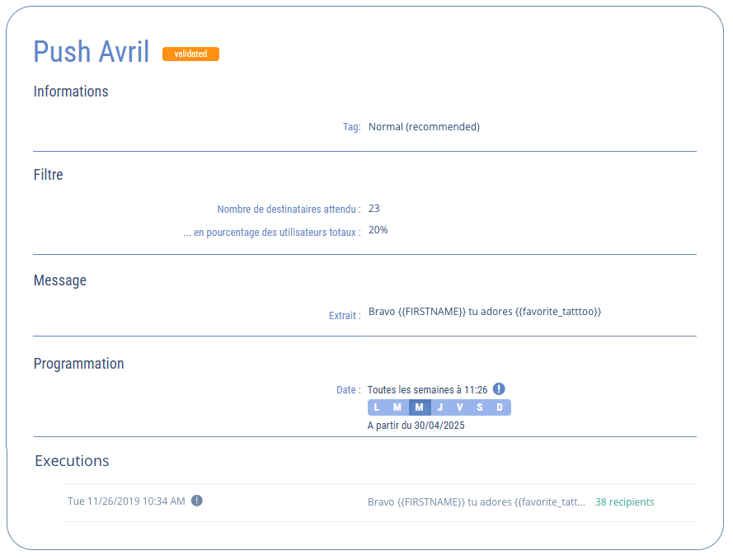The image size is (733, 560).
Task: Click the info icon next to execution timestamp
Action: 197,501
